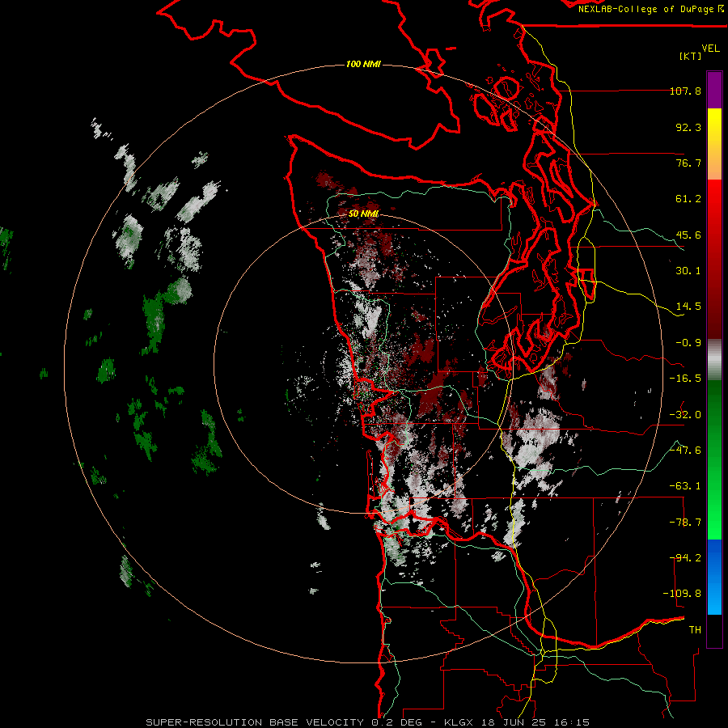This screenshot has width=728, height=728.
Task: Select the -0.9 velocity scale value
Action: pyautogui.click(x=688, y=343)
